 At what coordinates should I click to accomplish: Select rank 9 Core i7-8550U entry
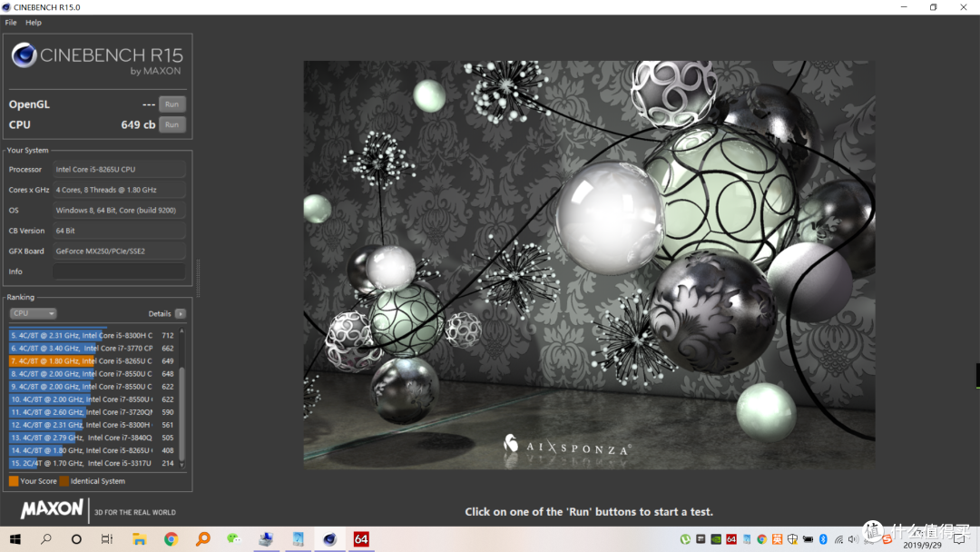pyautogui.click(x=93, y=387)
